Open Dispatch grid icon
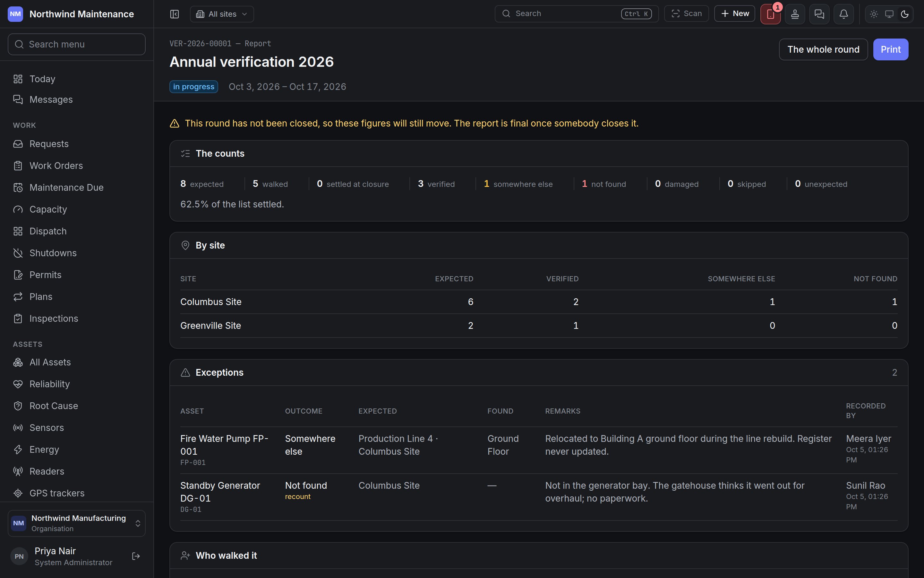 [18, 231]
